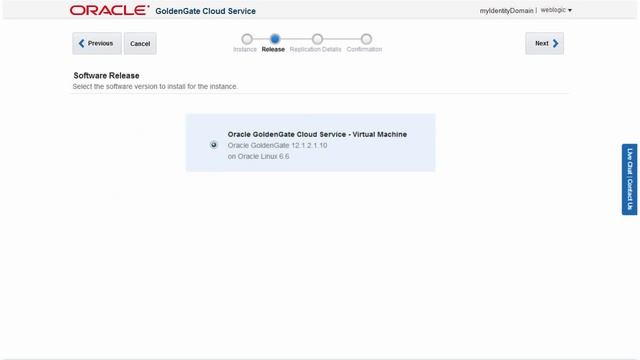
Task: Click the Instance step label
Action: [245, 49]
